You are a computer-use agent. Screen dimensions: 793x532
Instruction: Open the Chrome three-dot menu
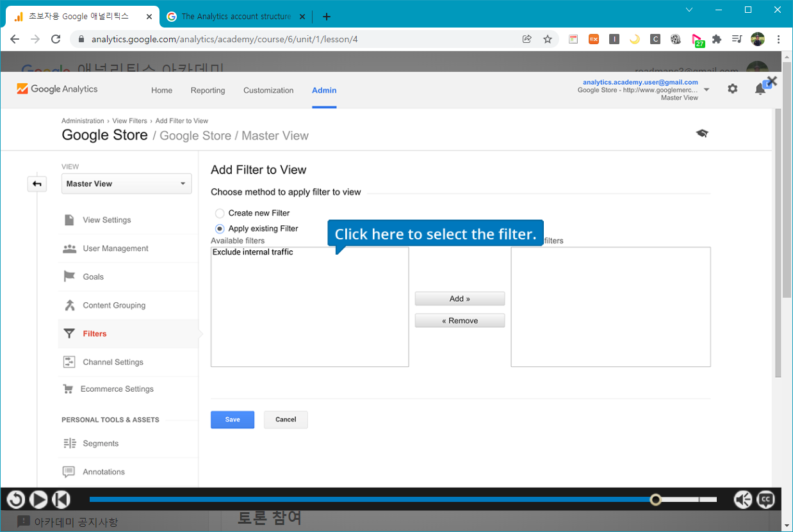[x=778, y=39]
